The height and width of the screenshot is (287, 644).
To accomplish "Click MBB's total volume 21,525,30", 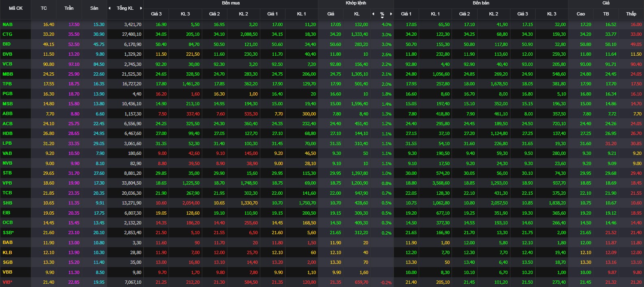I will pos(132,74).
